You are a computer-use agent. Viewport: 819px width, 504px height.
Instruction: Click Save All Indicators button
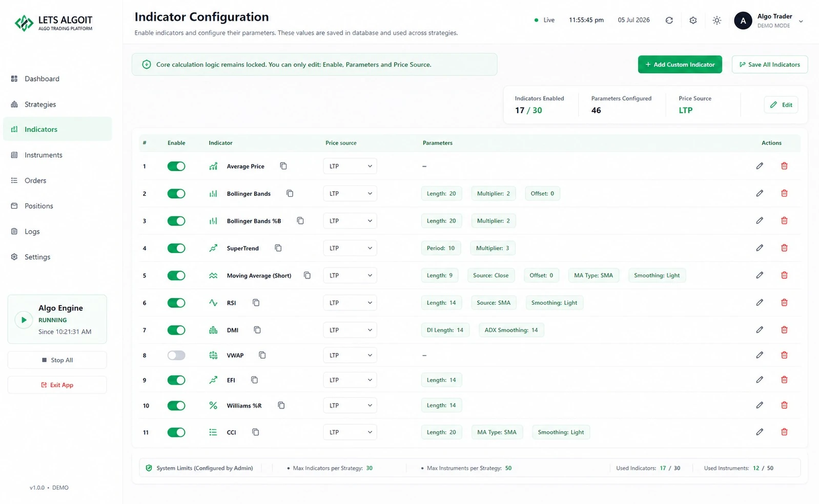pyautogui.click(x=769, y=65)
